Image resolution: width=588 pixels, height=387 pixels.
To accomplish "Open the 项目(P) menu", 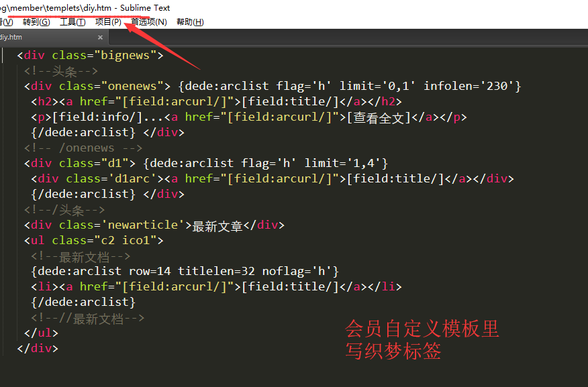I will (x=108, y=22).
